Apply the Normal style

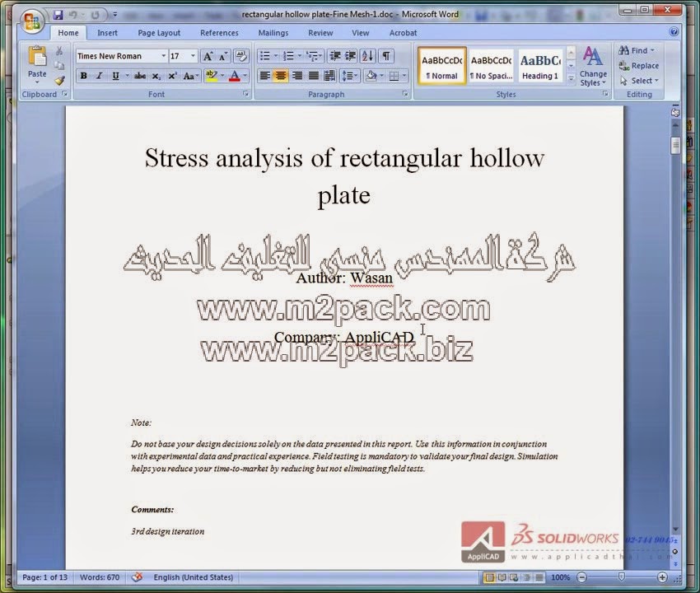(x=442, y=66)
